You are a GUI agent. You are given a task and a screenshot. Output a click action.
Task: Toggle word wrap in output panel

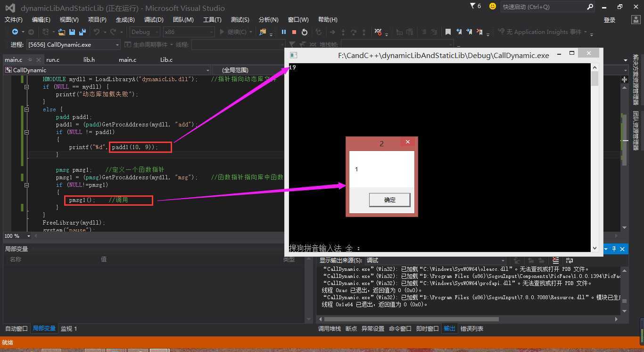tap(570, 260)
